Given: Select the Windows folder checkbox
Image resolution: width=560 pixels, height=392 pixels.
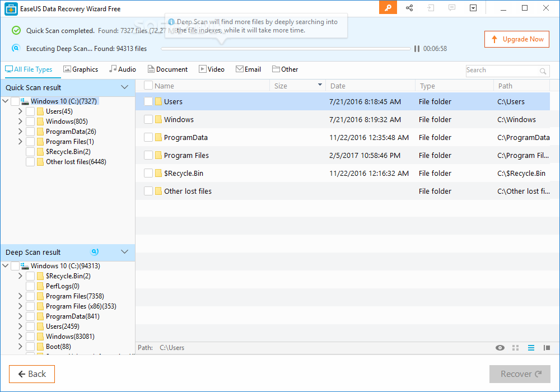Looking at the screenshot, I should 148,120.
